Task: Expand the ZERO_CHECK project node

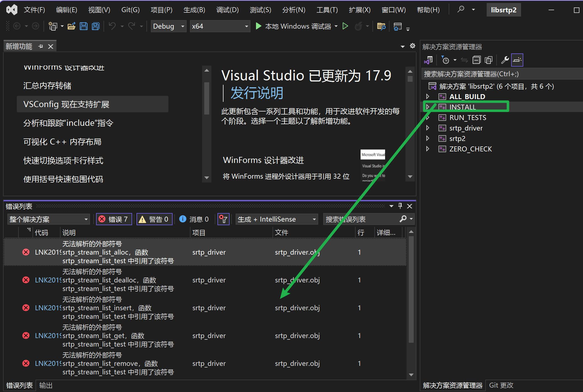Action: tap(428, 149)
